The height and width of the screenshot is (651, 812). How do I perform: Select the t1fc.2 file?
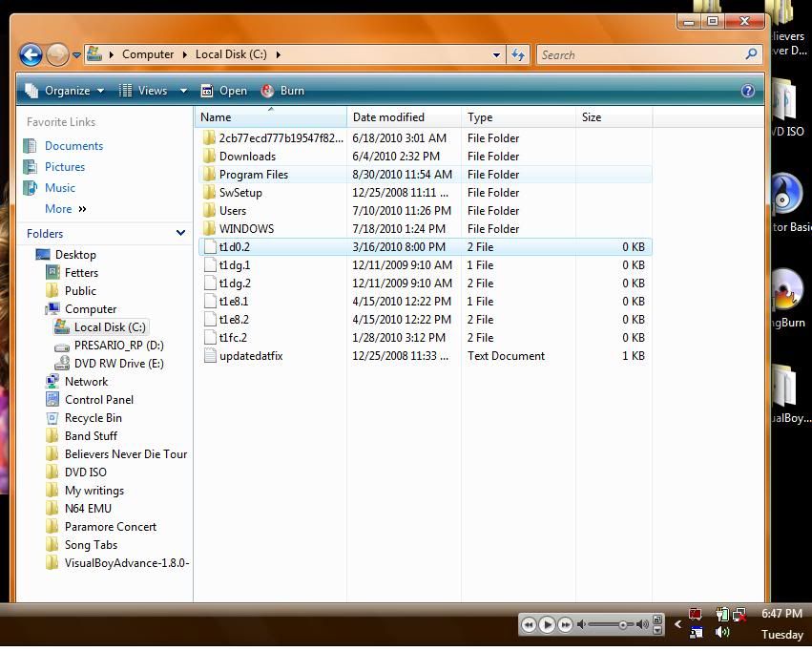point(426,338)
